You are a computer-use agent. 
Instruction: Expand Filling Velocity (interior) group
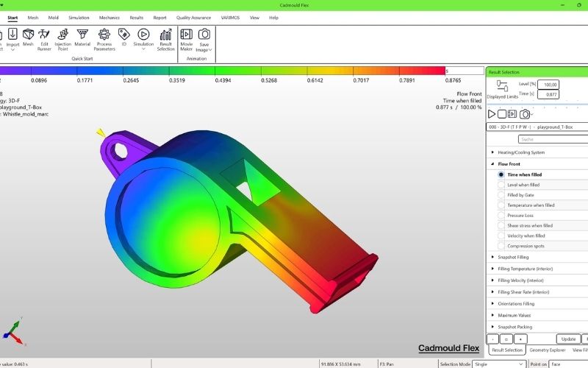click(492, 280)
